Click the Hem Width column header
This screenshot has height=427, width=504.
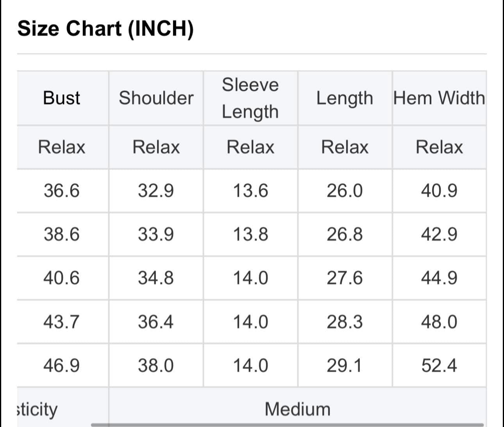(x=439, y=98)
